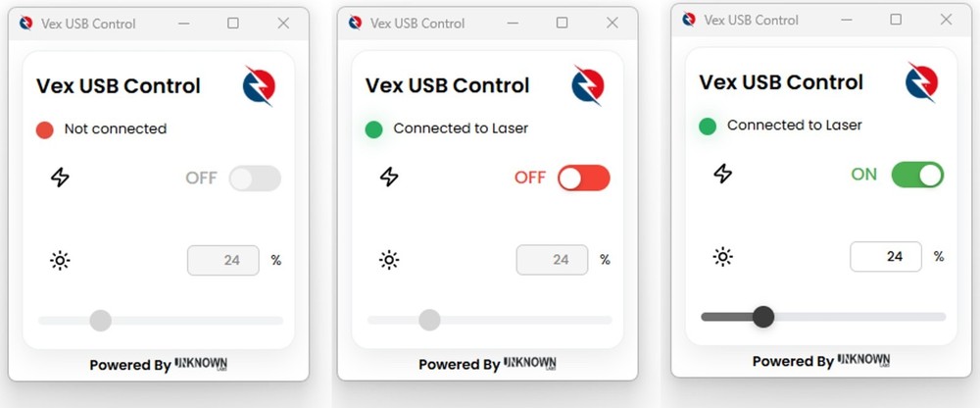Click the lightning bolt icon beside red OFF toggle
This screenshot has width=980, height=408.
tap(389, 178)
